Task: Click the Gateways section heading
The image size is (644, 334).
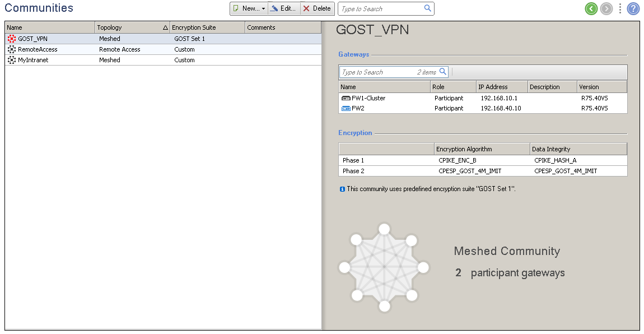Action: [x=353, y=54]
